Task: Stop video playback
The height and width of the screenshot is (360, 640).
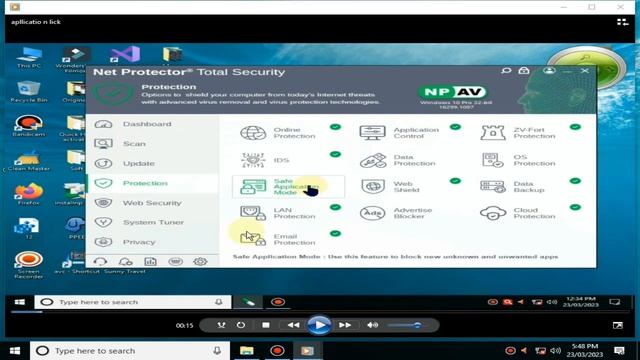Action: coord(266,325)
